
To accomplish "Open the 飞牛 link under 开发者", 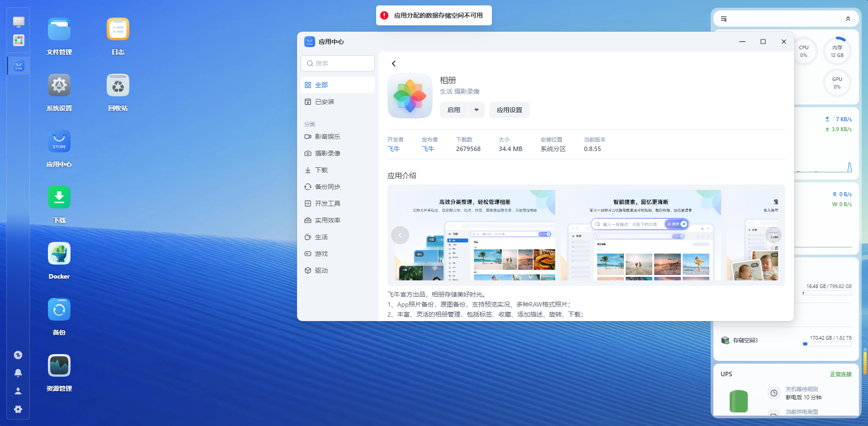I will point(394,149).
